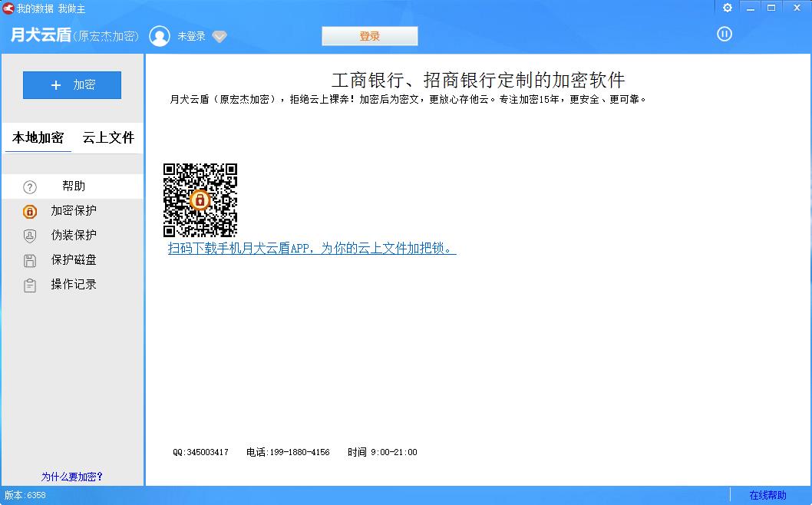Image resolution: width=812 pixels, height=505 pixels.
Task: Click the 操作记录 clipboard icon
Action: pyautogui.click(x=30, y=286)
